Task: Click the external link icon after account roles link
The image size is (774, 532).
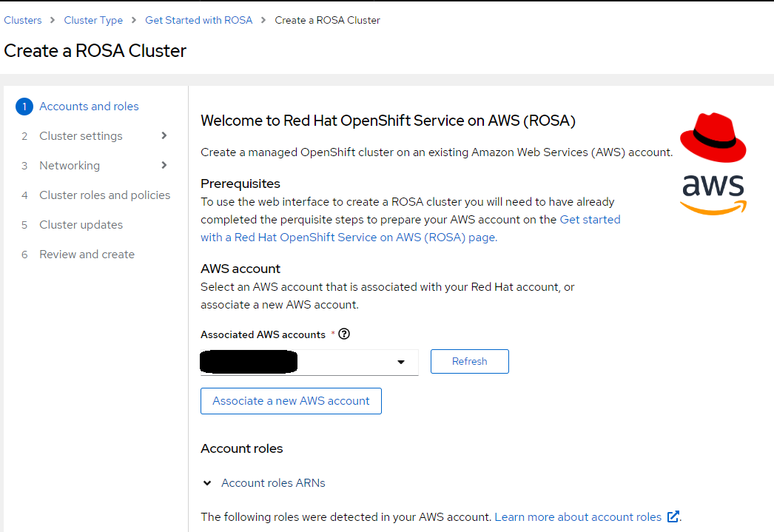Action: tap(672, 516)
